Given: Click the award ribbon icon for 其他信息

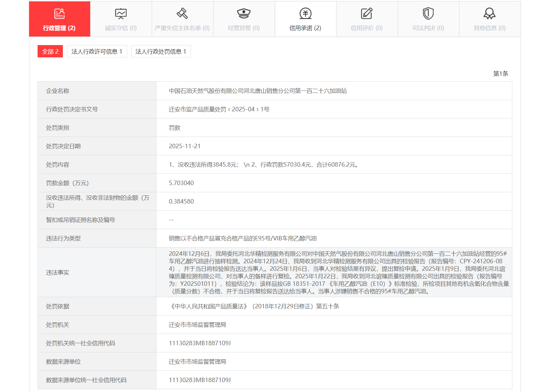Looking at the screenshot, I should 489,14.
